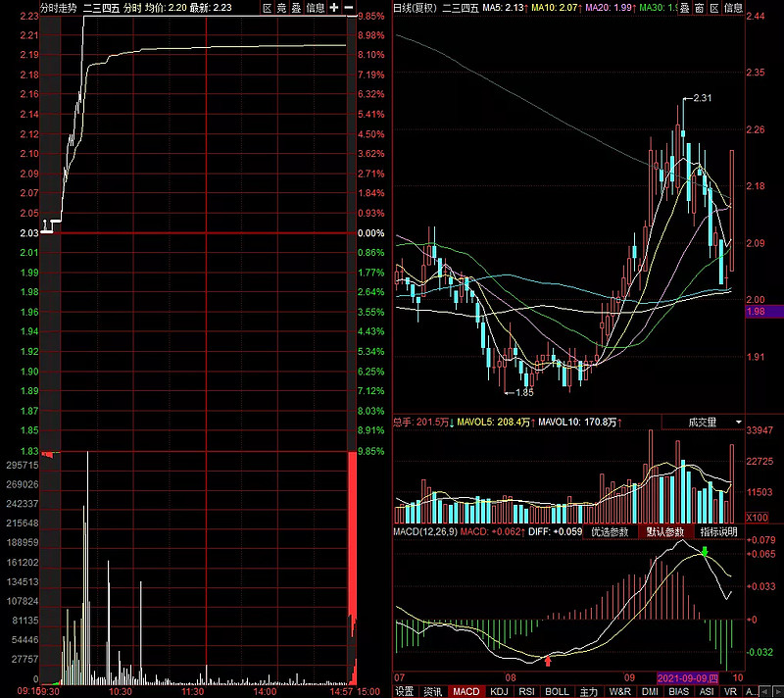Viewport: 784px width, 698px height.
Task: Click the 区 icon in intraday chart header
Action: tap(268, 8)
